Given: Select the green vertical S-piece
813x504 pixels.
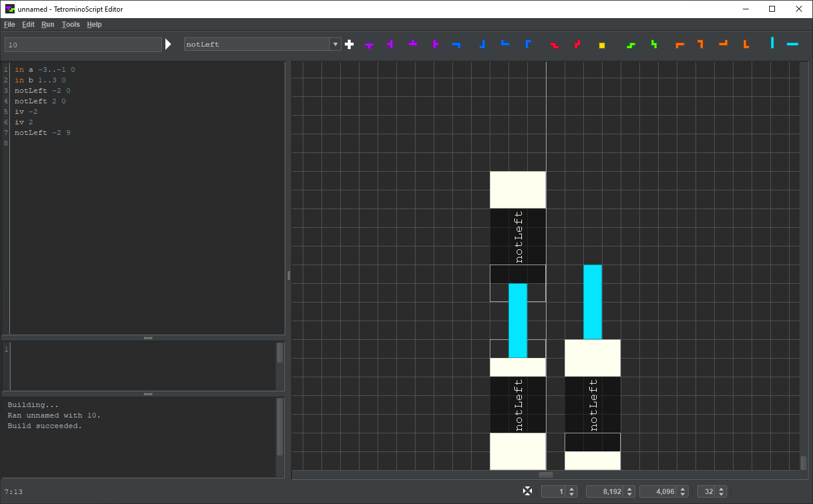Looking at the screenshot, I should (654, 44).
